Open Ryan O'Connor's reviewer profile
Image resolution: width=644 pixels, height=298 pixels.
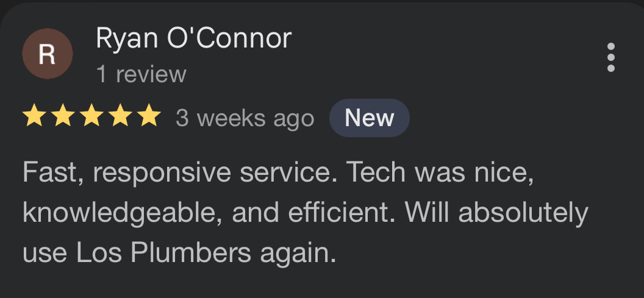(x=193, y=39)
